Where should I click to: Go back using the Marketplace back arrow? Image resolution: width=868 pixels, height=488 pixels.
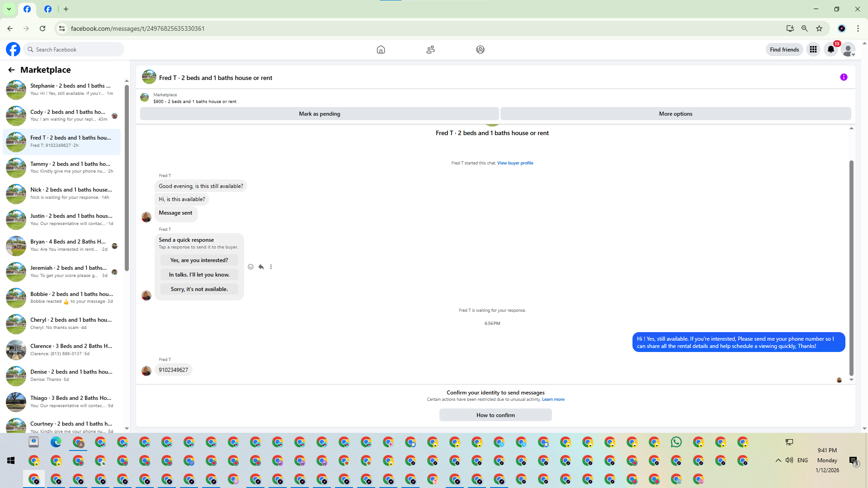11,70
